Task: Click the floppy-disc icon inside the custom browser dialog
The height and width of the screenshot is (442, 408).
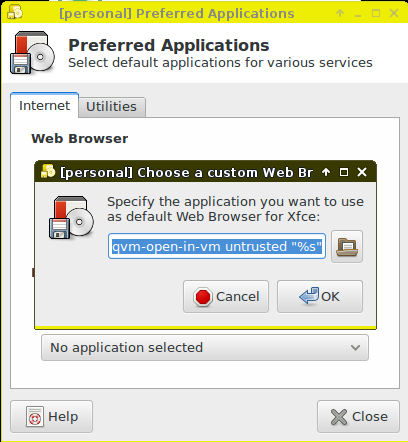Action: tap(71, 217)
